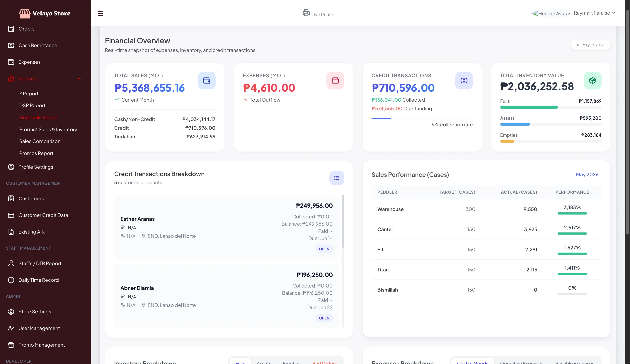
Task: Open Product Sales & Inventory report
Action: tap(48, 129)
